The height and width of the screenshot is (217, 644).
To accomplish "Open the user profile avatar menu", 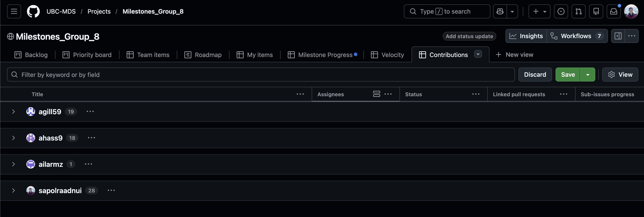I will point(631,11).
